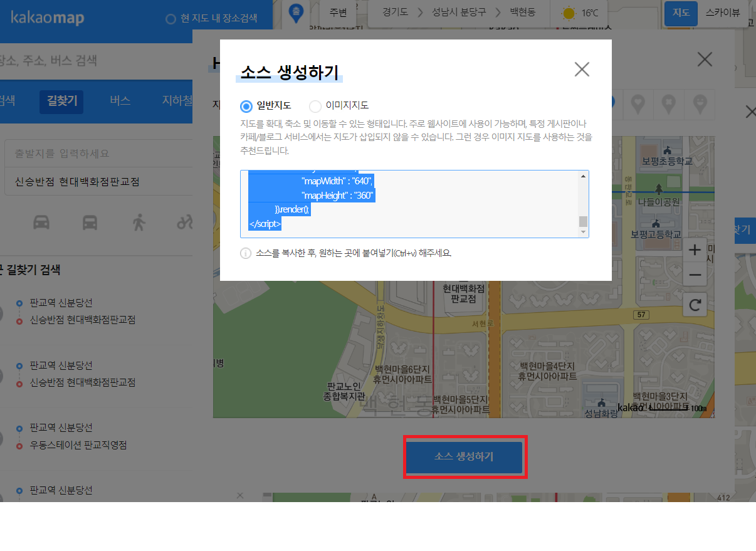
Task: Choose the clover-shaped map pin marker
Action: (669, 104)
